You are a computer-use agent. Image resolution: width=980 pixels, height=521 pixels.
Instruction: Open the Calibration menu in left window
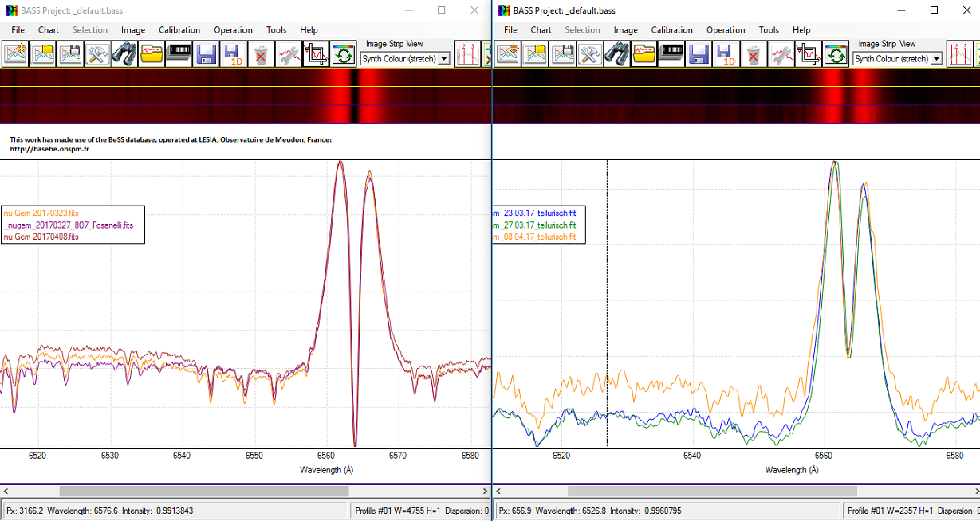pos(179,30)
